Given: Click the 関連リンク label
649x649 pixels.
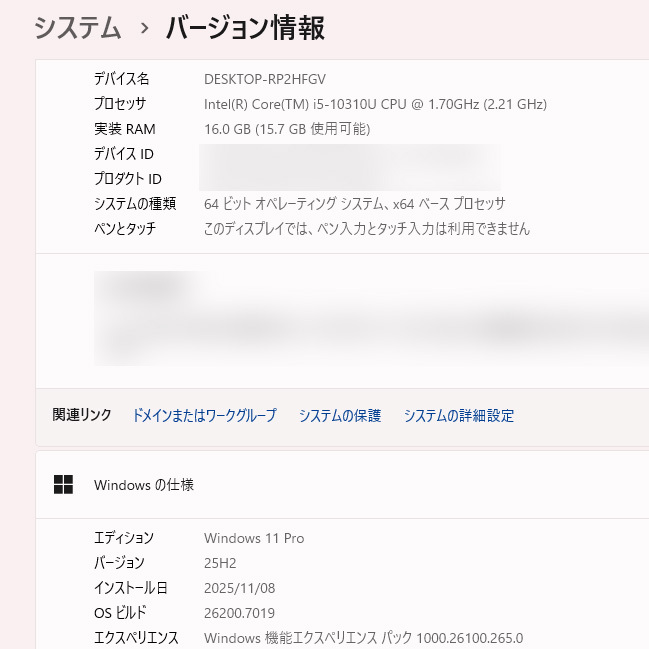Looking at the screenshot, I should pyautogui.click(x=82, y=416).
